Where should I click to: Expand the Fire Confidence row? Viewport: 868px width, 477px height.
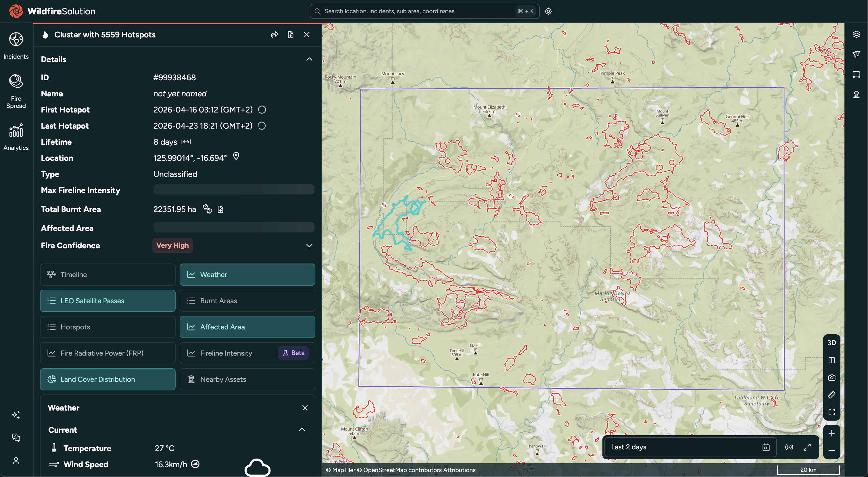(309, 246)
